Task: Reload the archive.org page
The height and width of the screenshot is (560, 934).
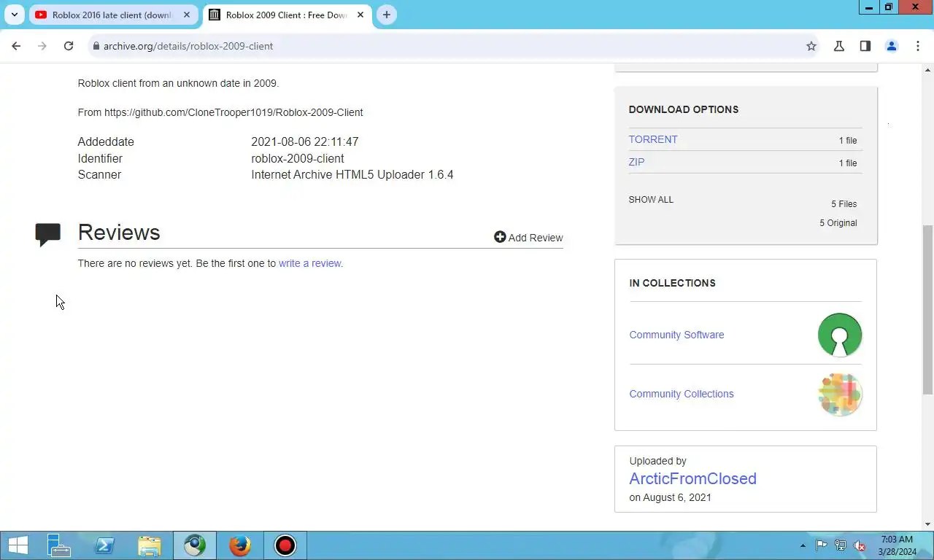Action: coord(69,46)
